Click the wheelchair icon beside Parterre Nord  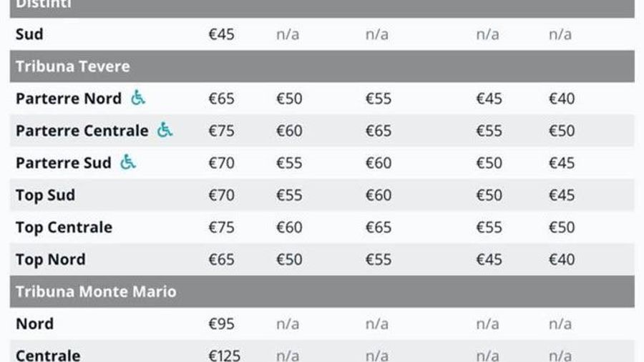[138, 98]
